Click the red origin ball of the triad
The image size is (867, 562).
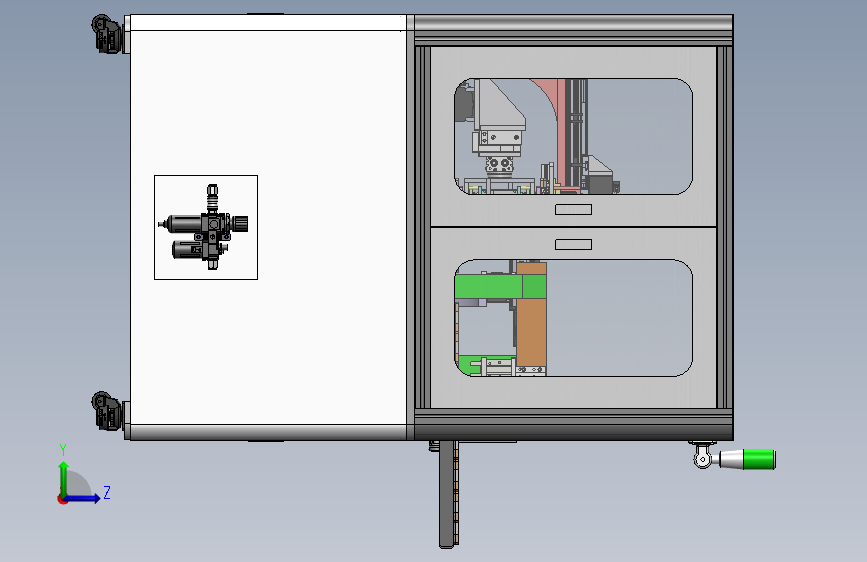tap(62, 499)
